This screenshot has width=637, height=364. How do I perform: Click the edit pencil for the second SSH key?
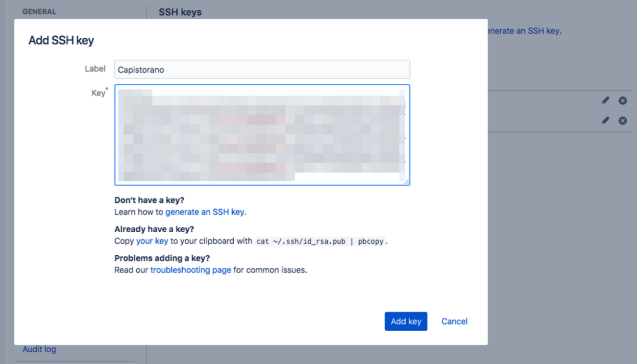tap(606, 121)
